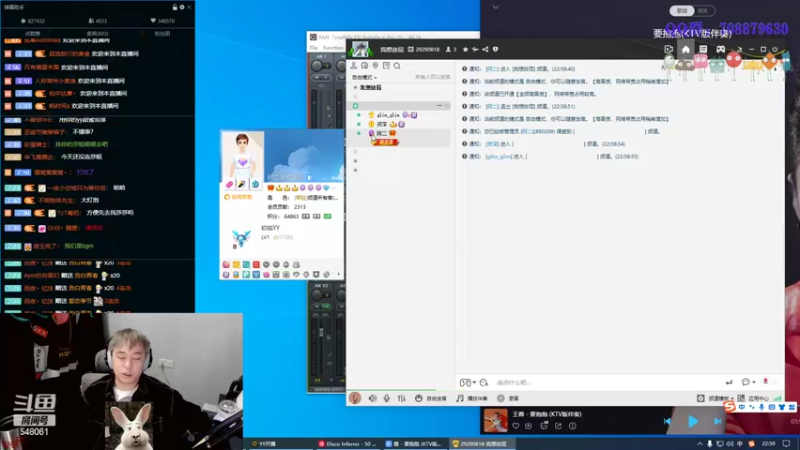The height and width of the screenshot is (450, 800).
Task: Click the song info icon in music player
Action: tap(572, 426)
